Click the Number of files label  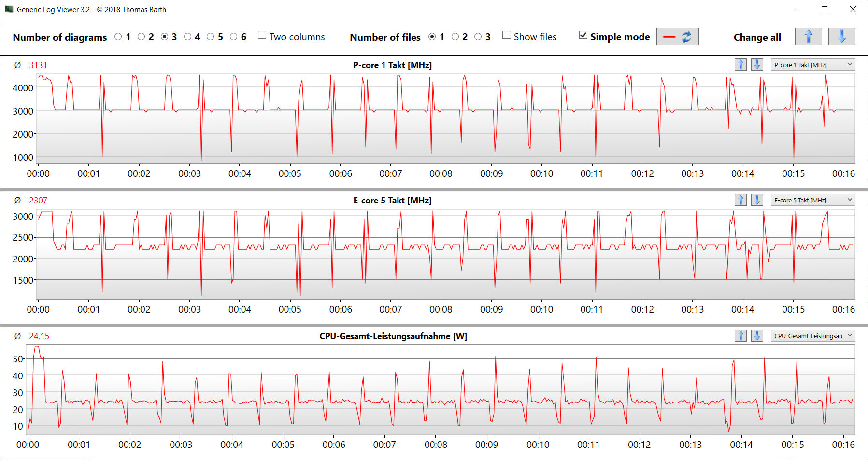385,37
